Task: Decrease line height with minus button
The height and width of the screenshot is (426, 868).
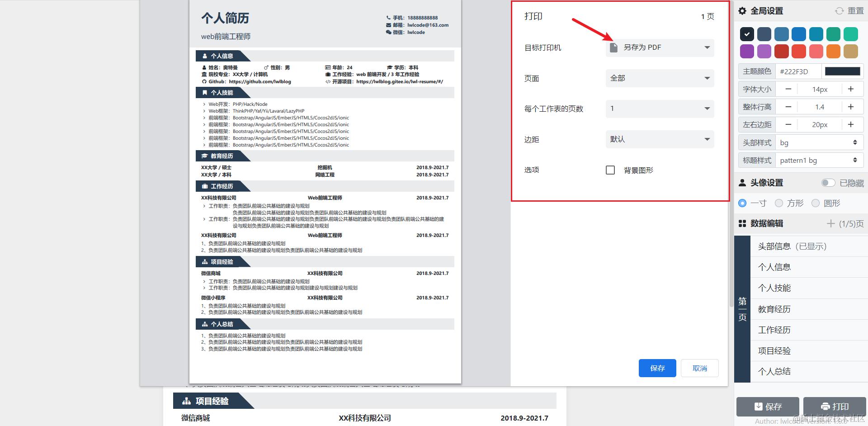Action: coord(788,107)
